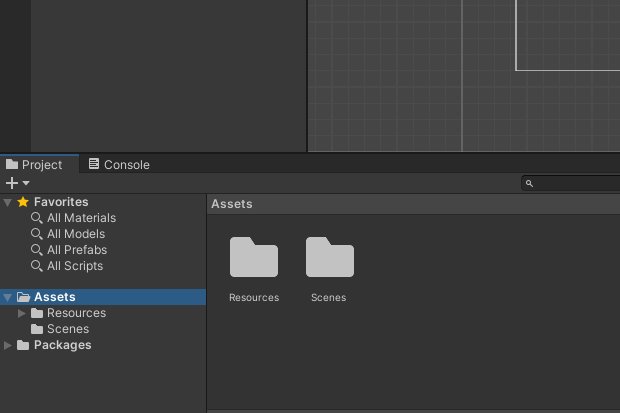620x413 pixels.
Task: Choose All Scripts saved search
Action: coord(74,266)
